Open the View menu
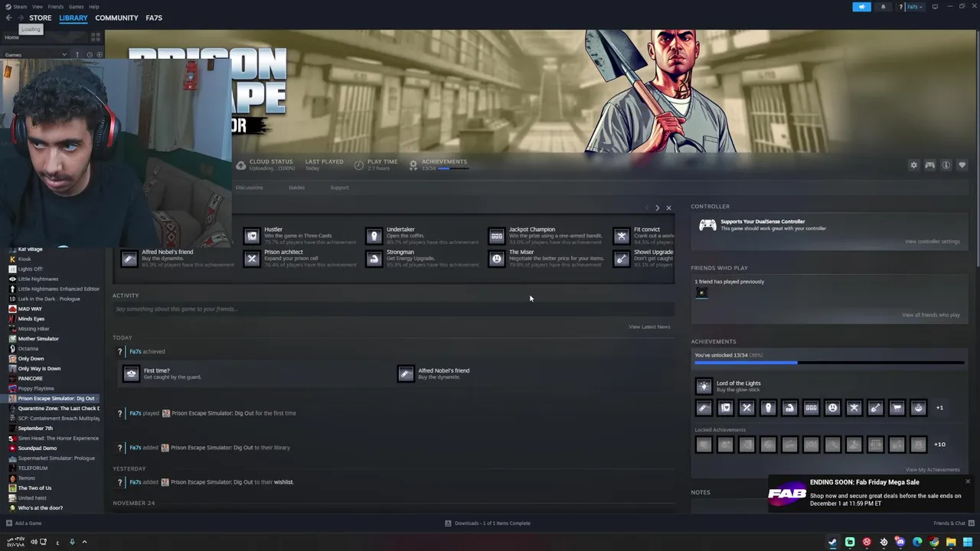Viewport: 980px width, 551px height. click(x=37, y=7)
